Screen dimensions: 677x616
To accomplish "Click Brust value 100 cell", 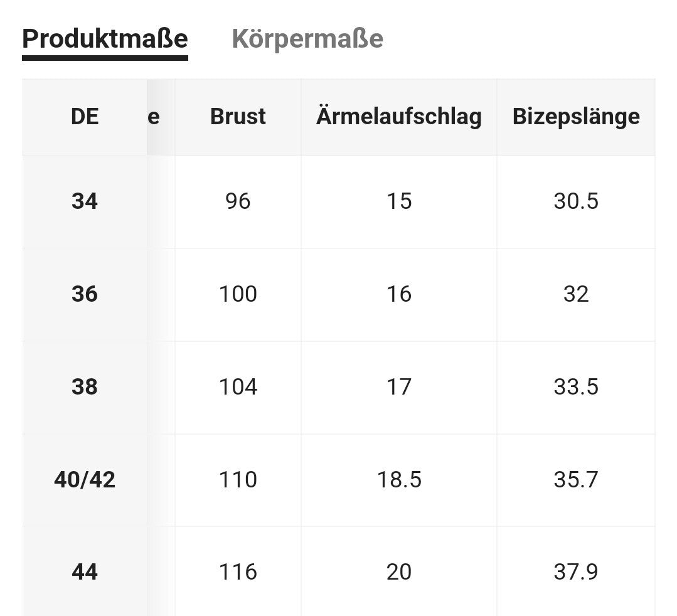I will coord(238,294).
